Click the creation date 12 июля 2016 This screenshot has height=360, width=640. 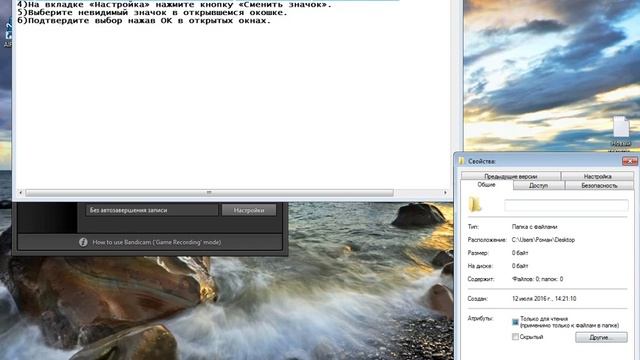click(x=544, y=299)
